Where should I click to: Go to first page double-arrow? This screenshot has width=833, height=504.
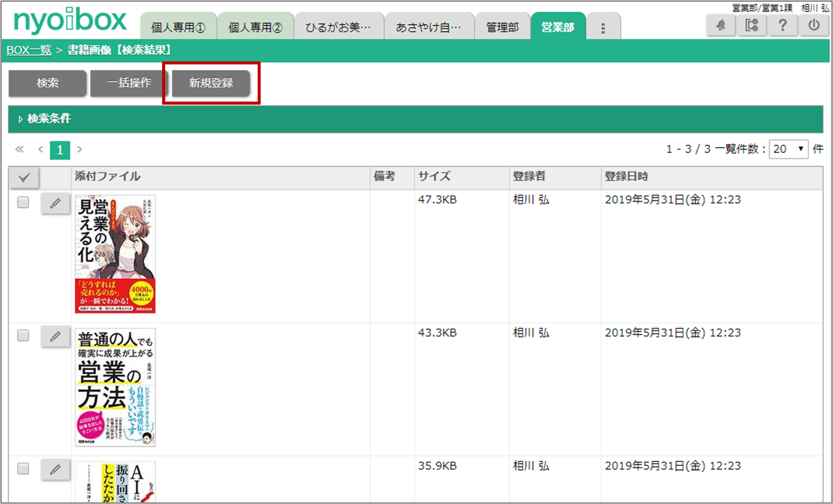point(19,150)
